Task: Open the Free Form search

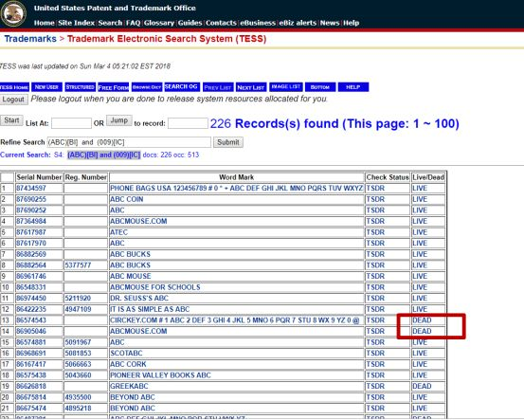Action: (114, 87)
